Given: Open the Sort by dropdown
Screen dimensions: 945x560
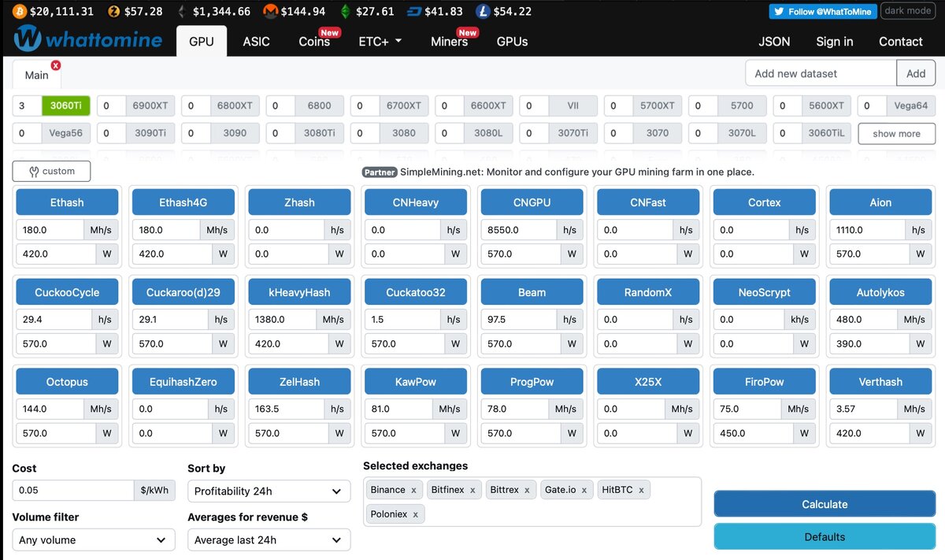Looking at the screenshot, I should pyautogui.click(x=269, y=491).
